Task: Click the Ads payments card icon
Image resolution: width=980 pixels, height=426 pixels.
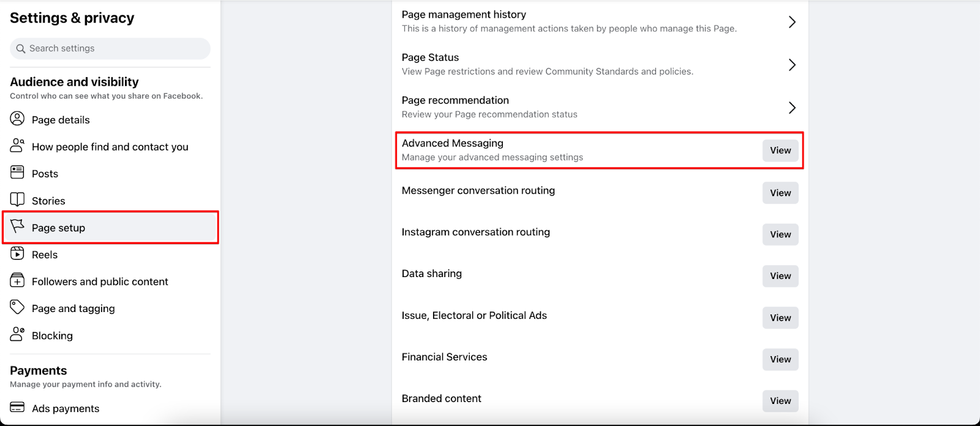Action: tap(17, 407)
